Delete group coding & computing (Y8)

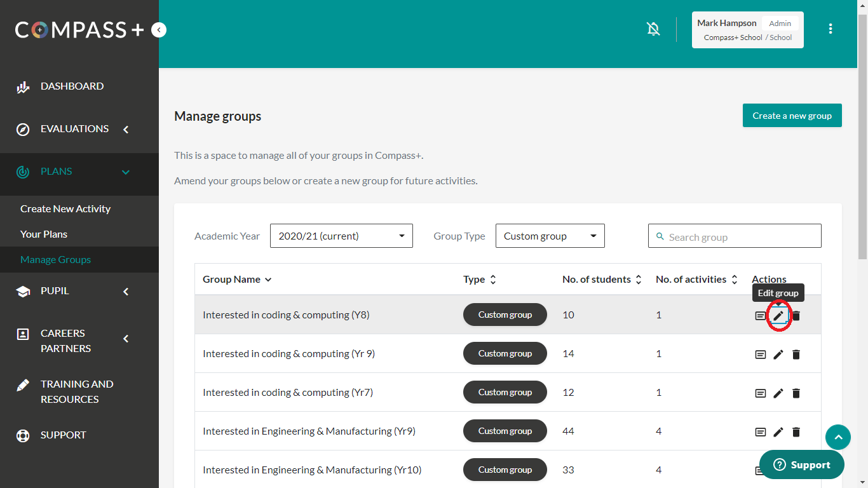(x=796, y=316)
